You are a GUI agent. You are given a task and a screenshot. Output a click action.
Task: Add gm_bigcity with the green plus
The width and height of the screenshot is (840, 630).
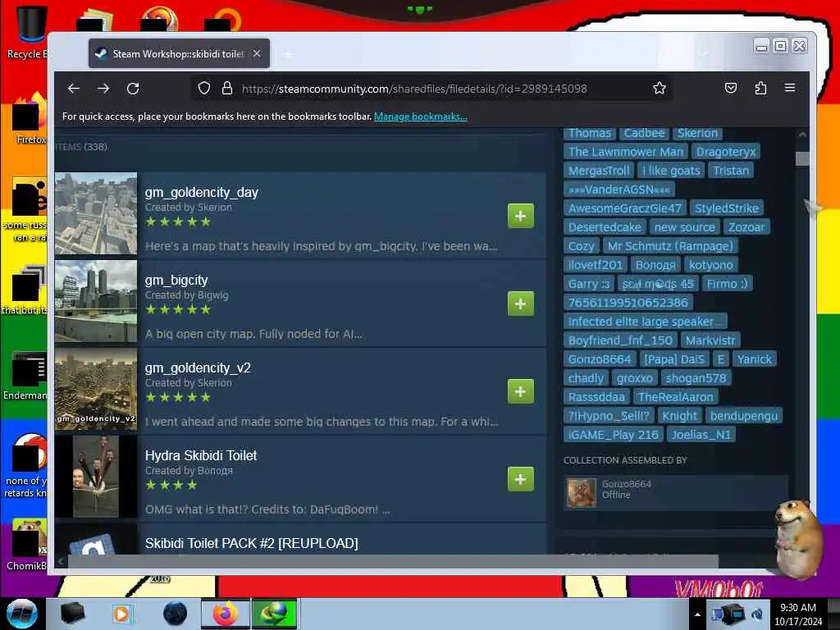tap(521, 304)
